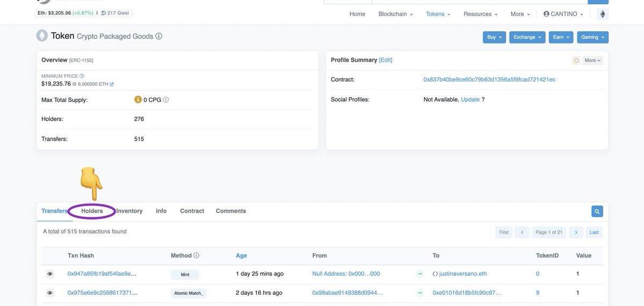The height and width of the screenshot is (306, 644).
Task: Toggle eye icon for the Atomic Match row
Action: [x=50, y=293]
